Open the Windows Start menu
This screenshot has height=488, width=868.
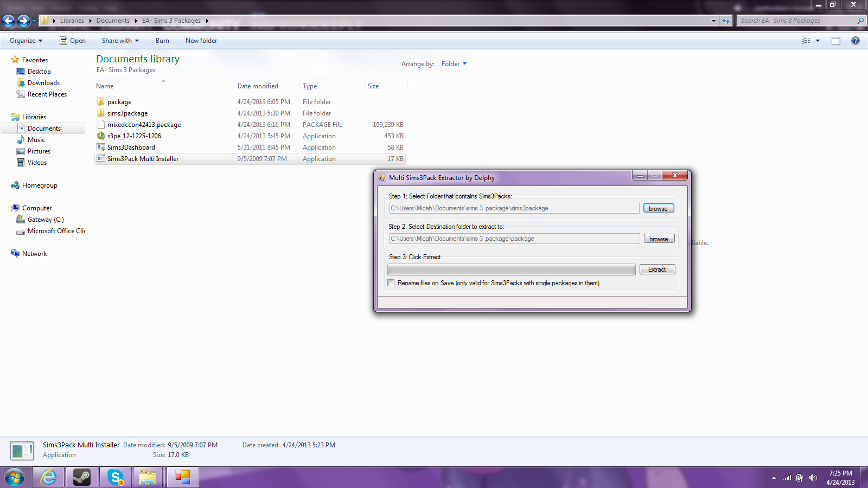point(15,478)
